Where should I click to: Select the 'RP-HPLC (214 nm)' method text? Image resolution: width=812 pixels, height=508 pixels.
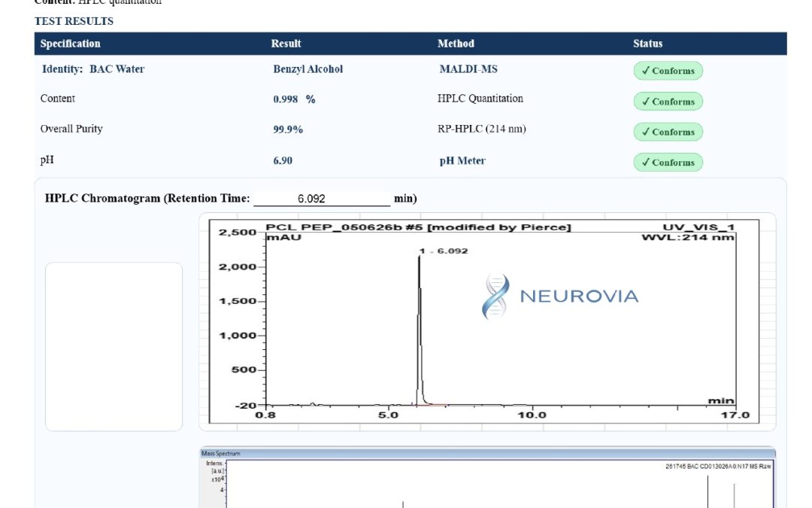[x=482, y=129]
